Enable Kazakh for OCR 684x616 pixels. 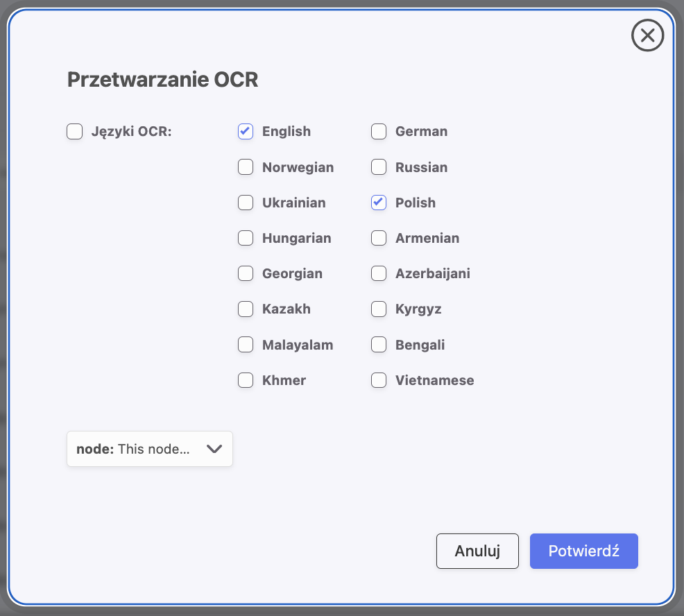coord(246,309)
